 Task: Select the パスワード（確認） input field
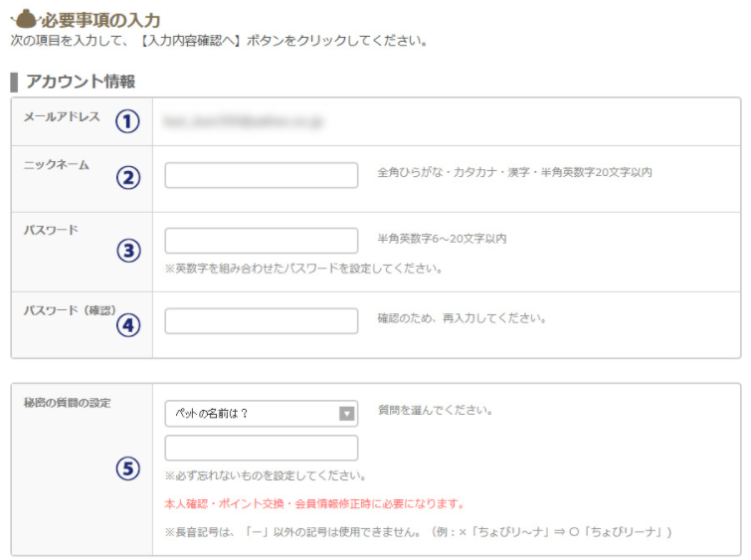click(x=261, y=320)
